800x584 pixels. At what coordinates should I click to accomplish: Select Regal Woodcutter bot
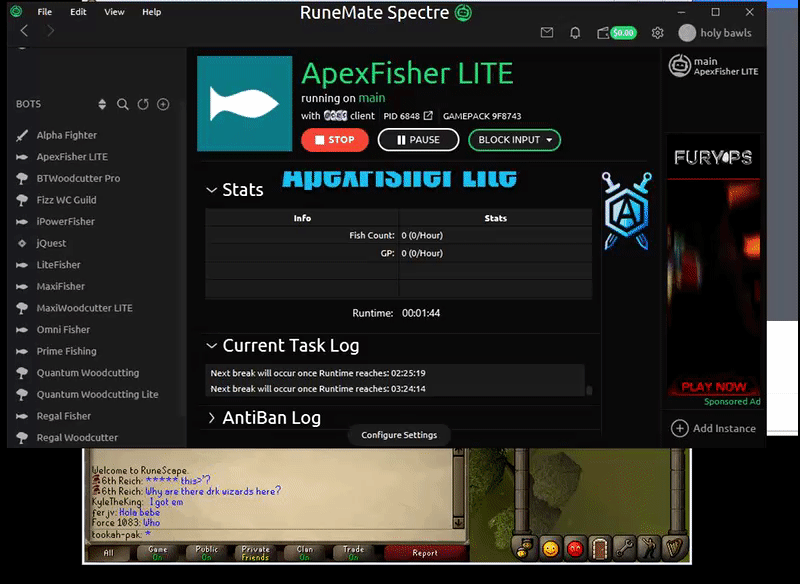pos(77,438)
